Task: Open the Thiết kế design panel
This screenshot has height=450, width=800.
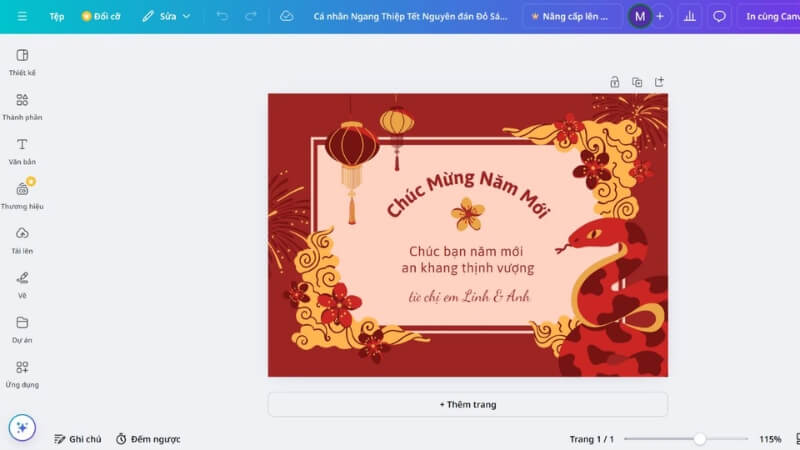Action: (x=22, y=61)
